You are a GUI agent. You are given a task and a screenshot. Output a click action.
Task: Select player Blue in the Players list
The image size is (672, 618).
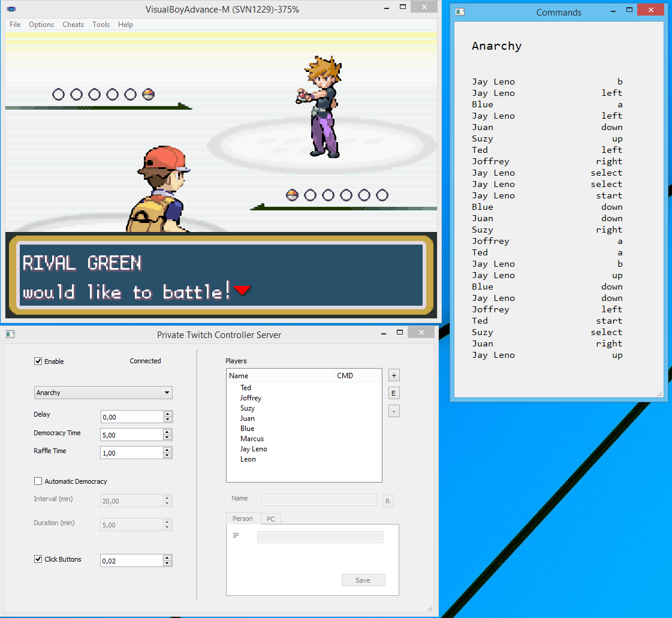tap(248, 429)
